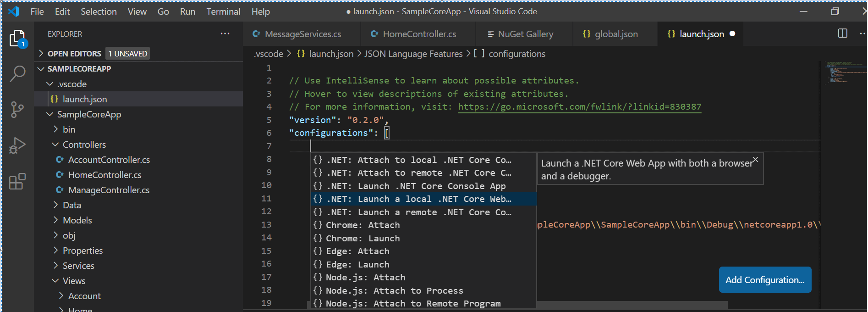The image size is (868, 312).
Task: Open the Extensions view icon
Action: (17, 182)
